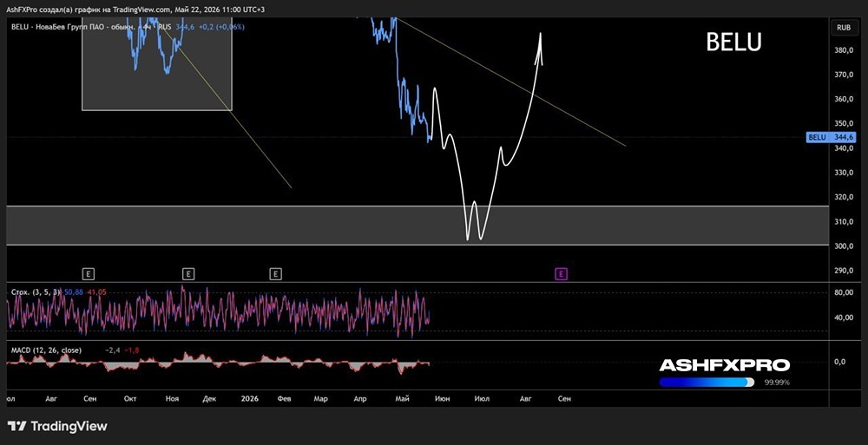Click the BELU price label 344,6
Screen dimensions: 868x445
point(832,137)
